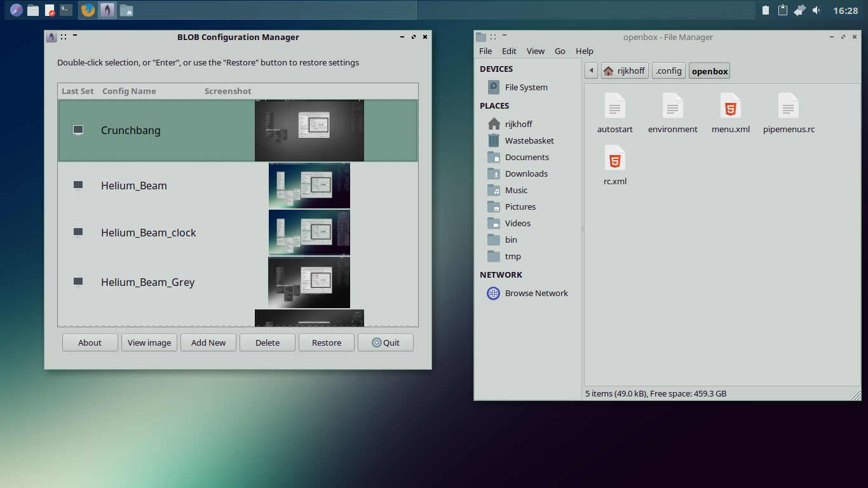868x488 pixels.
Task: Open the Go menu in File Manager
Action: 560,51
